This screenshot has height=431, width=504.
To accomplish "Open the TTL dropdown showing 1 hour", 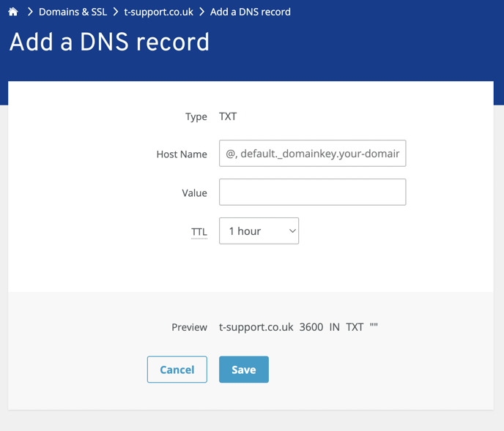I will click(x=259, y=231).
